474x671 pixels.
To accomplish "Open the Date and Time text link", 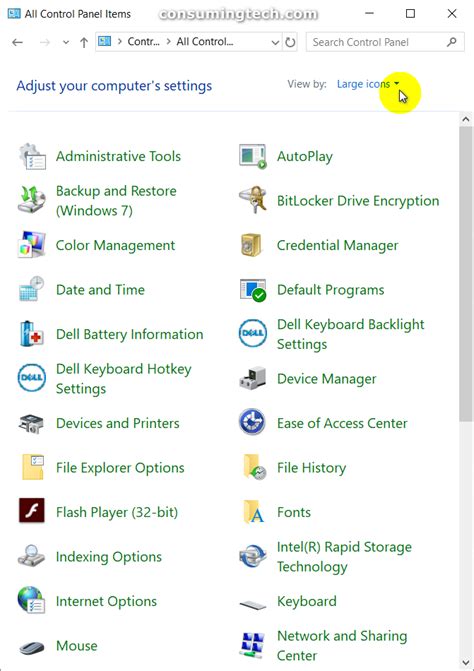I will click(101, 290).
